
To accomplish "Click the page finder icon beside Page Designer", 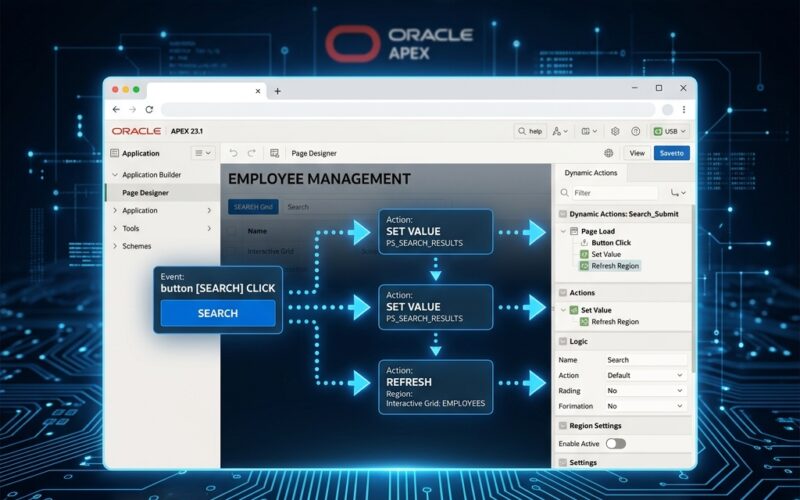I will click(274, 153).
